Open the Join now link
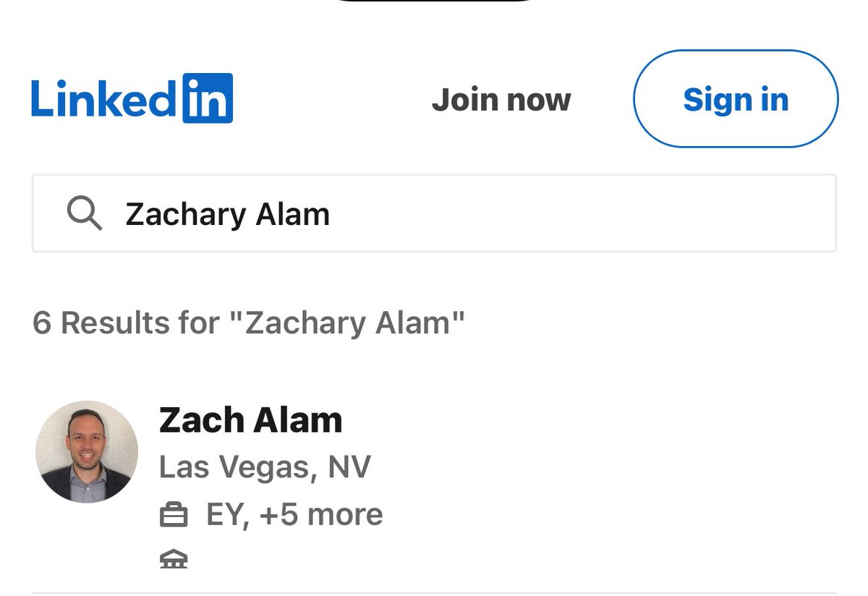The image size is (868, 596). coord(501,100)
